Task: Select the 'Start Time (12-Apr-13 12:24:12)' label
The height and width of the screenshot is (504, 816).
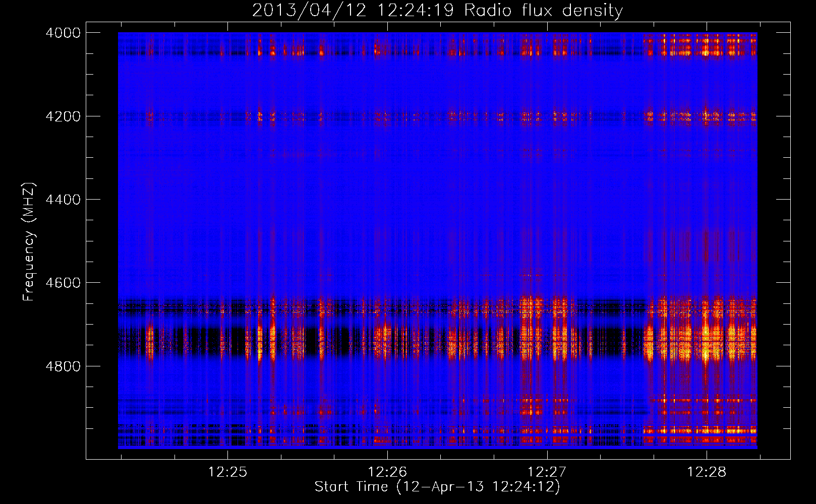Action: point(437,487)
